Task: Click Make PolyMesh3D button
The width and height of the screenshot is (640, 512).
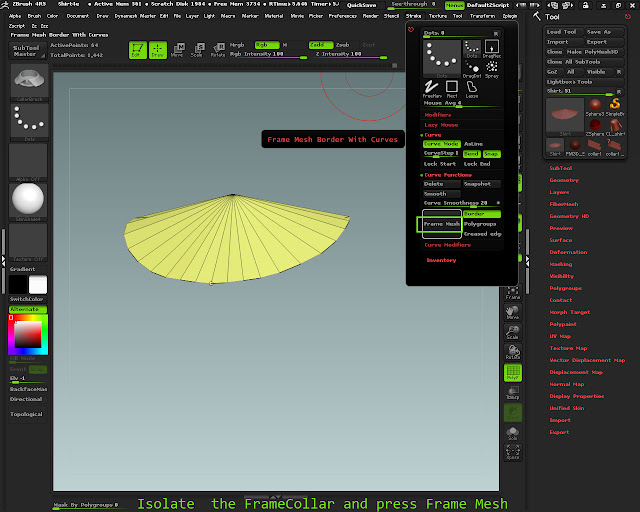Action: (594, 52)
